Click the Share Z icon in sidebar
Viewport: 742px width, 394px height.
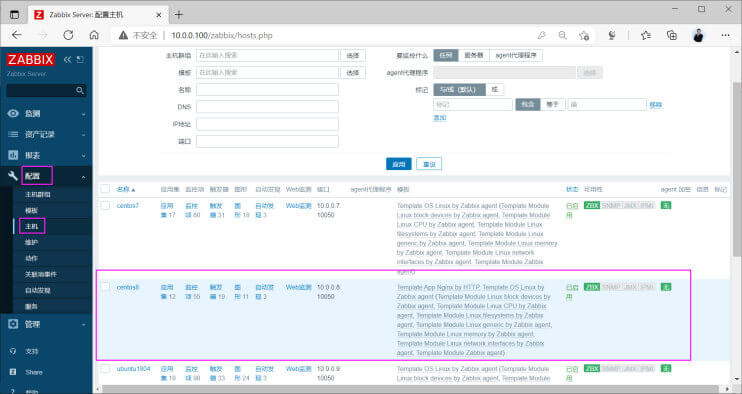(13, 372)
